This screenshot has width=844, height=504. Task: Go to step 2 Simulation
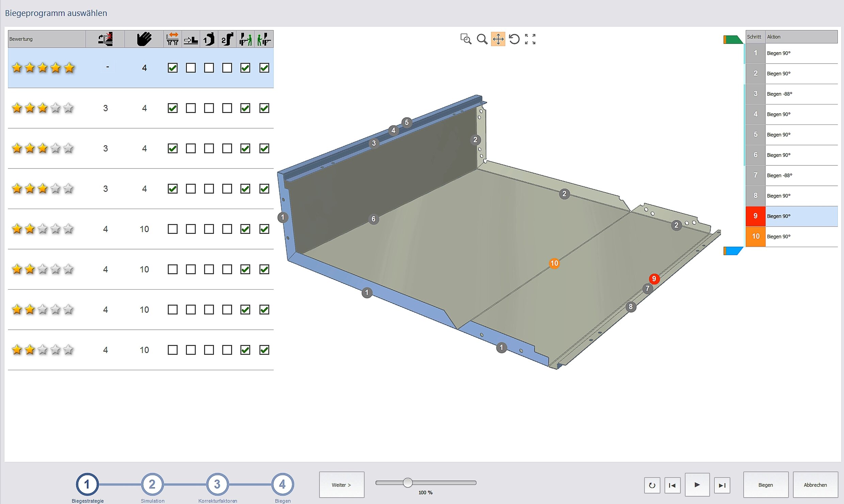pyautogui.click(x=152, y=484)
